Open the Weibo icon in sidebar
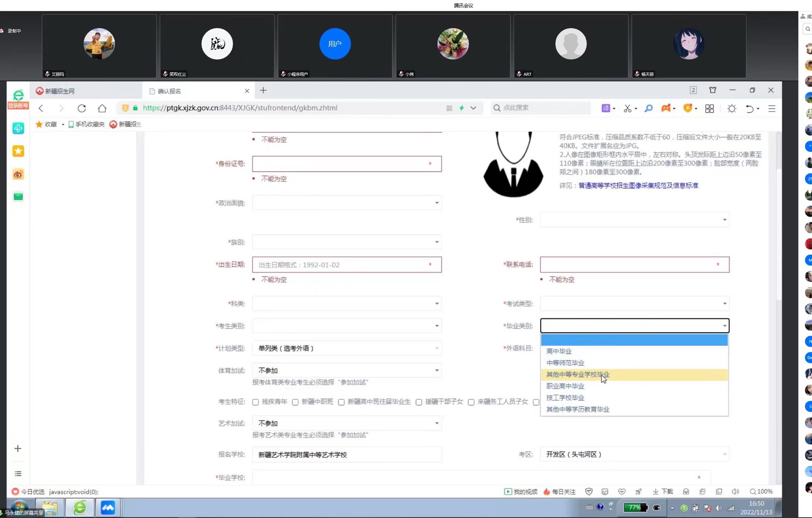This screenshot has height=518, width=812. pos(18,174)
